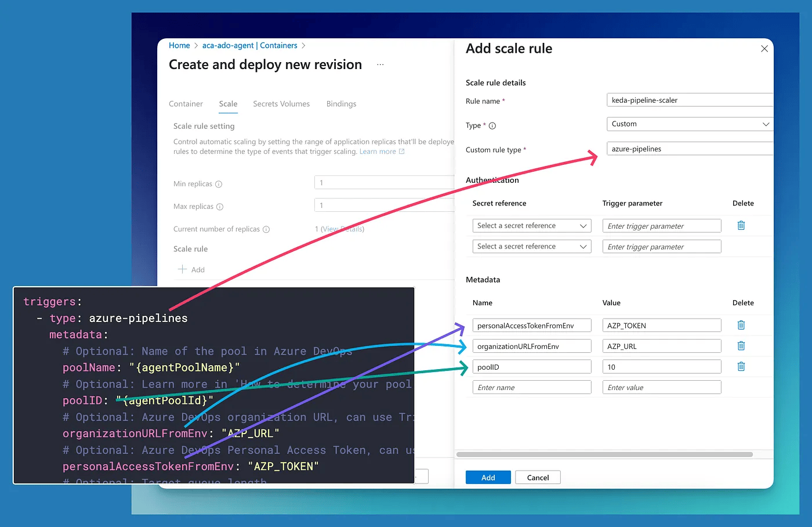Cancel the Add scale rule dialog

(538, 477)
